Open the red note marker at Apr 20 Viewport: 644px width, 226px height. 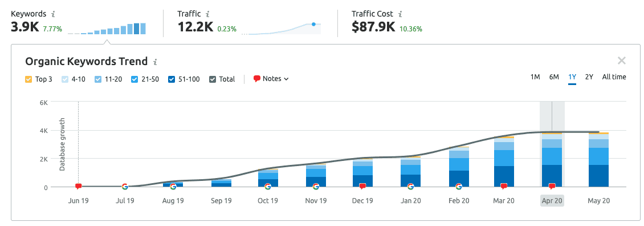[552, 187]
